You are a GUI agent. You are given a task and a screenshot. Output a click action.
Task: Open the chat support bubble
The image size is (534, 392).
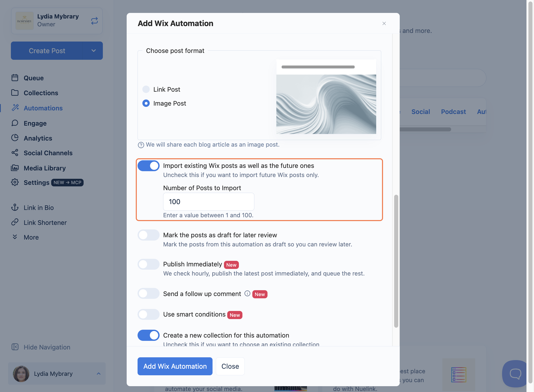pyautogui.click(x=515, y=374)
